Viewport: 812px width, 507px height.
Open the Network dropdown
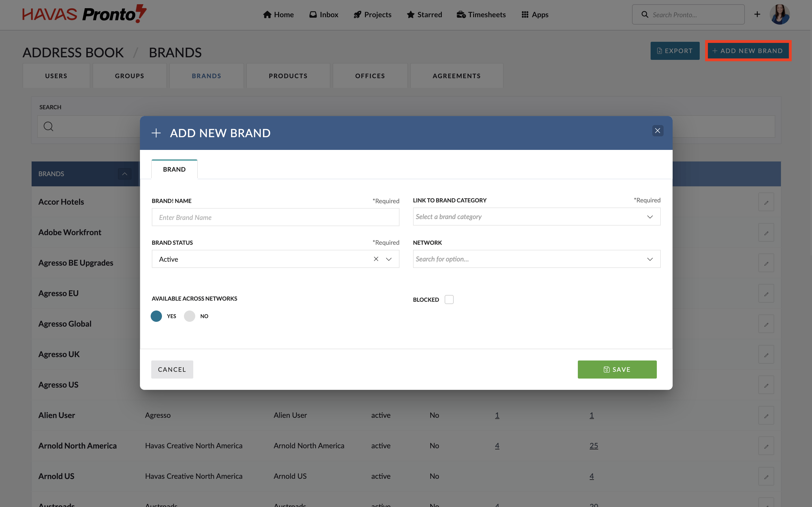click(x=649, y=259)
